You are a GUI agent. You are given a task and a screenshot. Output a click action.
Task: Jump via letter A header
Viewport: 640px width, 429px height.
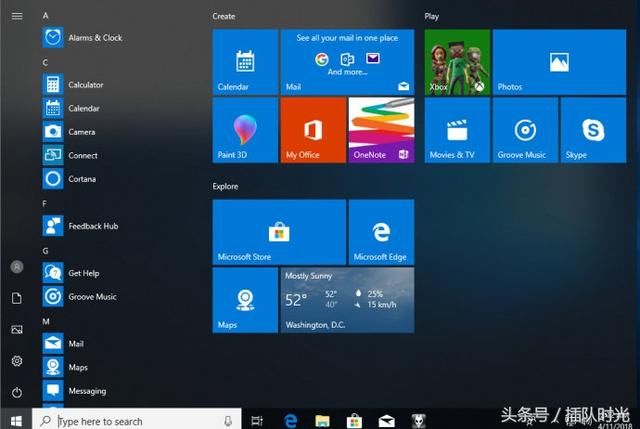[45, 16]
